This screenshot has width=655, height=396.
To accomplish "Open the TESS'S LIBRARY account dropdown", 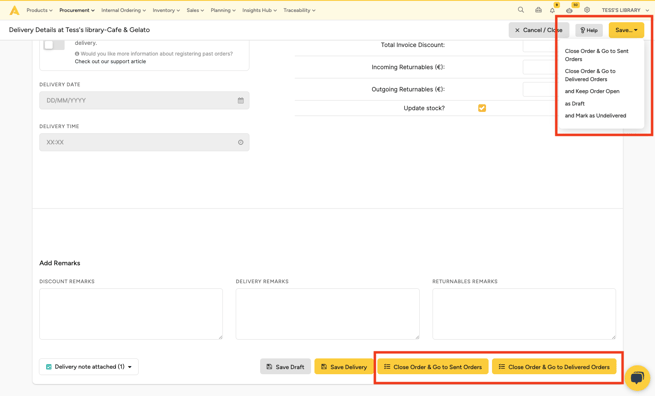I will click(x=625, y=10).
